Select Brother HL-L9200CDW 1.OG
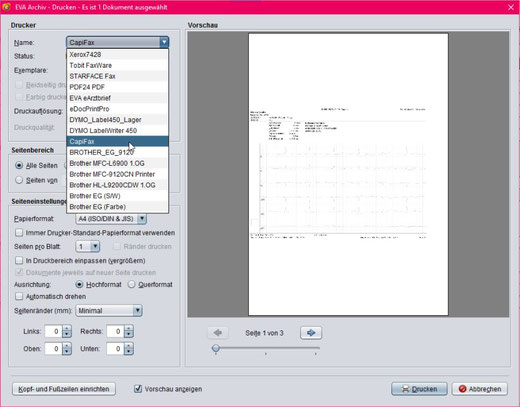 117,185
